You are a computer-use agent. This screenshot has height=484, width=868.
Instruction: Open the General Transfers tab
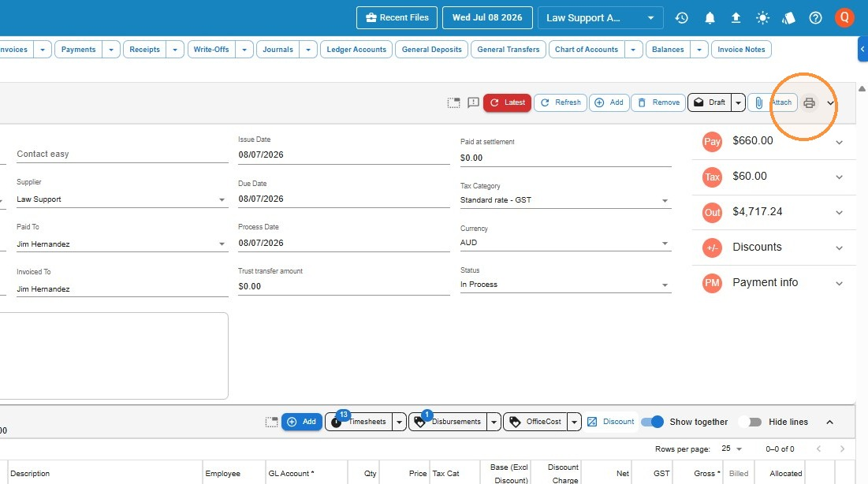509,50
